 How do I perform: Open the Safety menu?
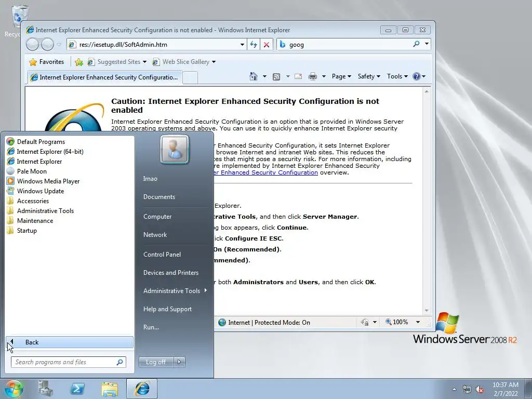coord(369,76)
